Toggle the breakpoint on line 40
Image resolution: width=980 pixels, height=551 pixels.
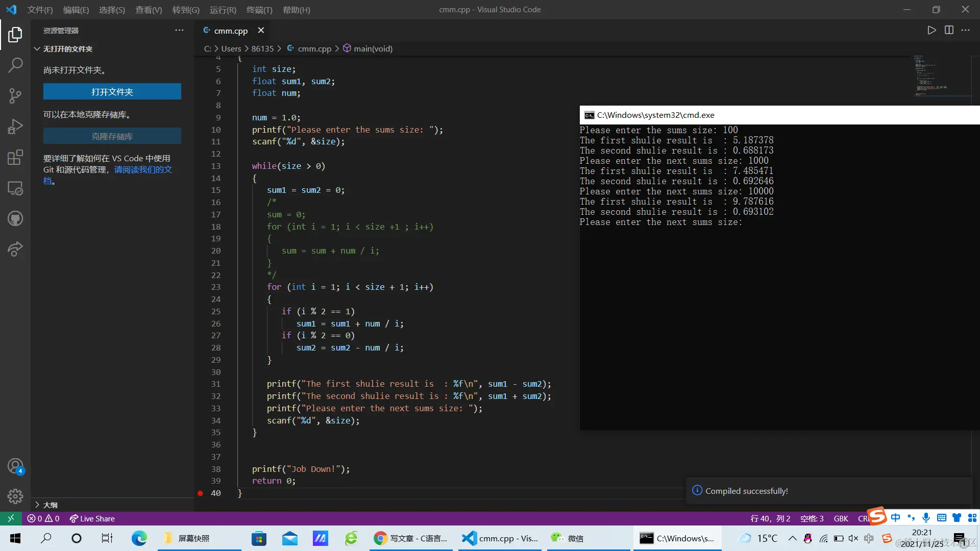click(201, 493)
